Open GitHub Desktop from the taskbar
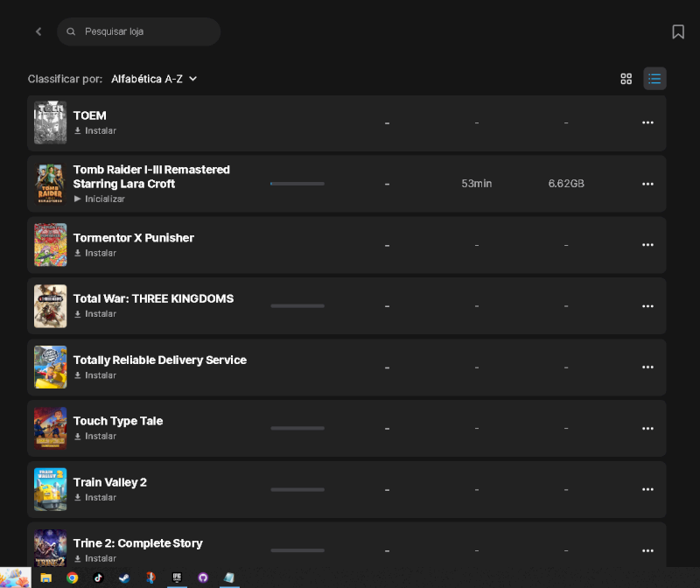 tap(203, 577)
